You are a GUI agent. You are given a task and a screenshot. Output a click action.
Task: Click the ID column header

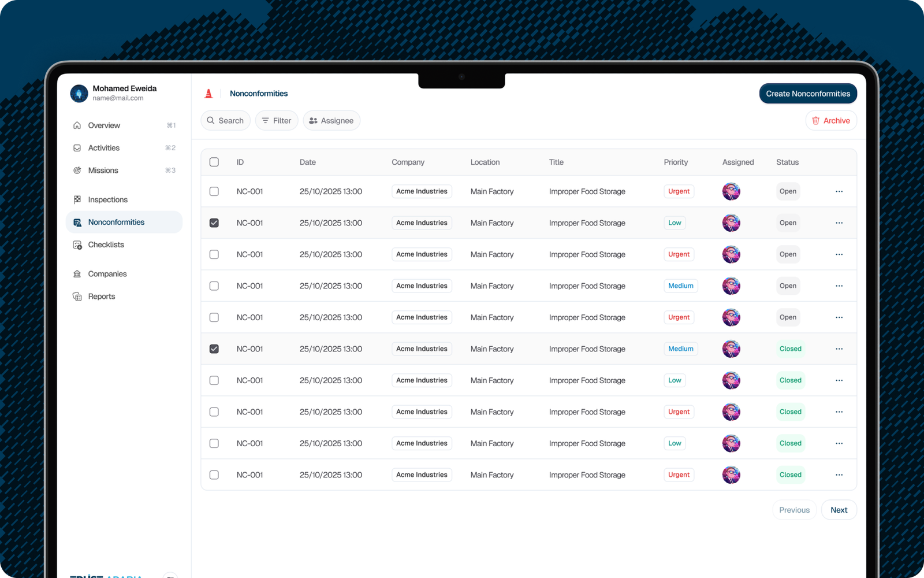(240, 162)
